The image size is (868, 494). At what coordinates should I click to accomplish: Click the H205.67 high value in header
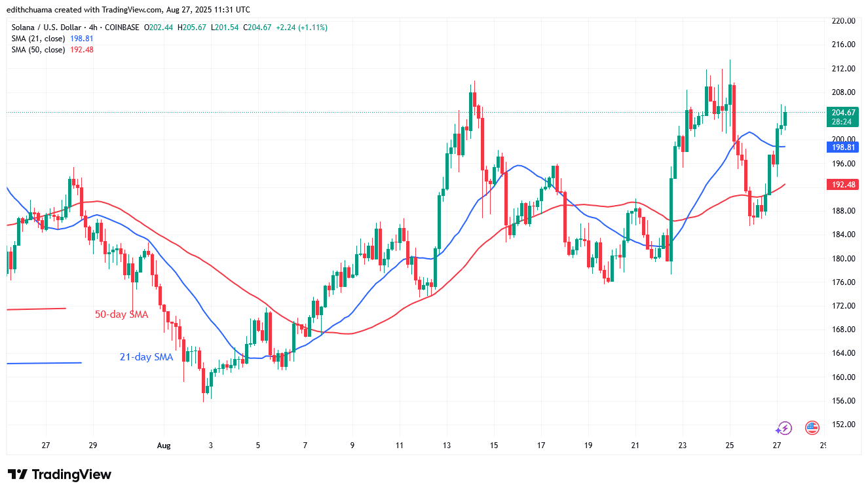click(x=192, y=28)
